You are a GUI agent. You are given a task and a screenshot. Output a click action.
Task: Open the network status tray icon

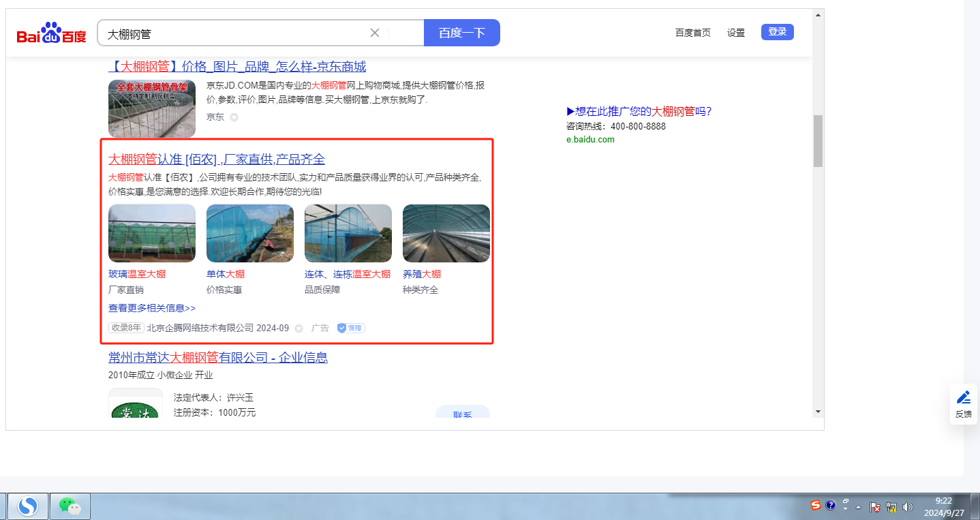pos(891,507)
